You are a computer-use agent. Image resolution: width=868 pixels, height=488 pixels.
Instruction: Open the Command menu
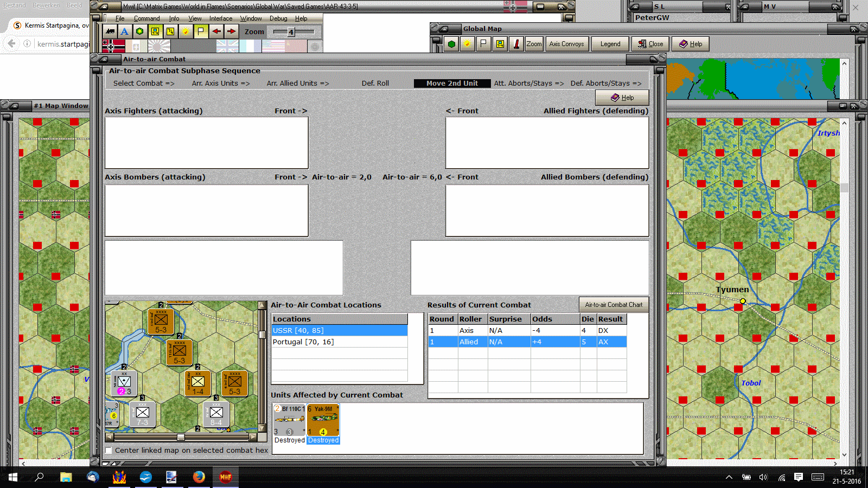(147, 18)
